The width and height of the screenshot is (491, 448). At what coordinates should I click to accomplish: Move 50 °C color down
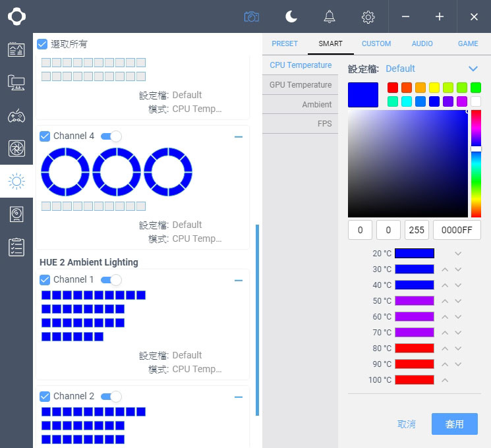458,301
